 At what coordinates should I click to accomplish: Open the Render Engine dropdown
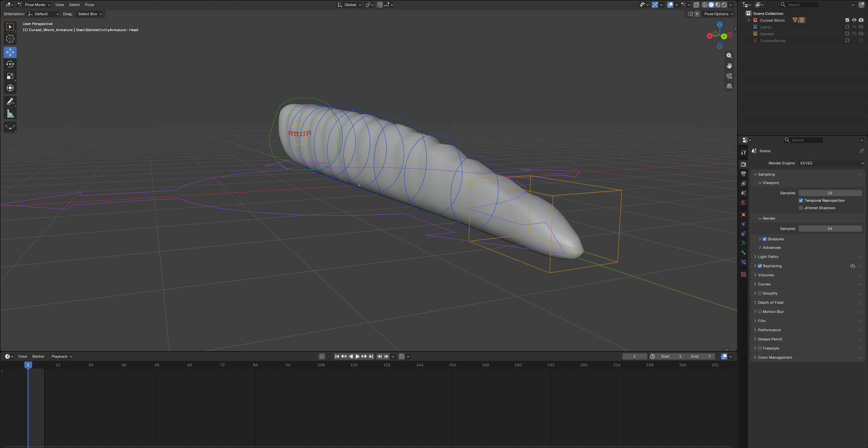click(x=831, y=163)
